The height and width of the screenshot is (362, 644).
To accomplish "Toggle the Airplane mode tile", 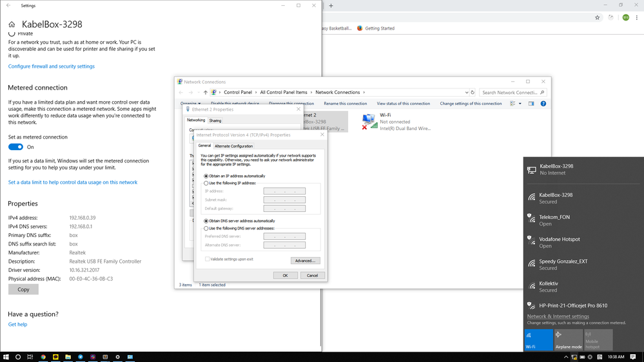I will coord(569,340).
